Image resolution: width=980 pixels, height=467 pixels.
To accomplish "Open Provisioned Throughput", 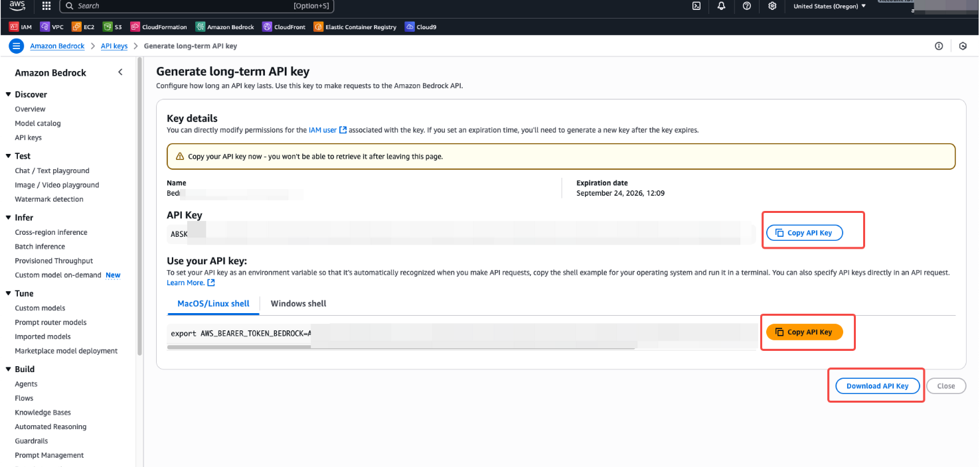I will [54, 261].
